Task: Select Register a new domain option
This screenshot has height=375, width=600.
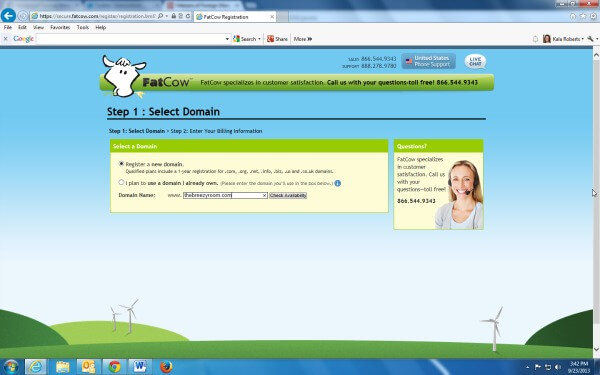Action: pyautogui.click(x=121, y=164)
